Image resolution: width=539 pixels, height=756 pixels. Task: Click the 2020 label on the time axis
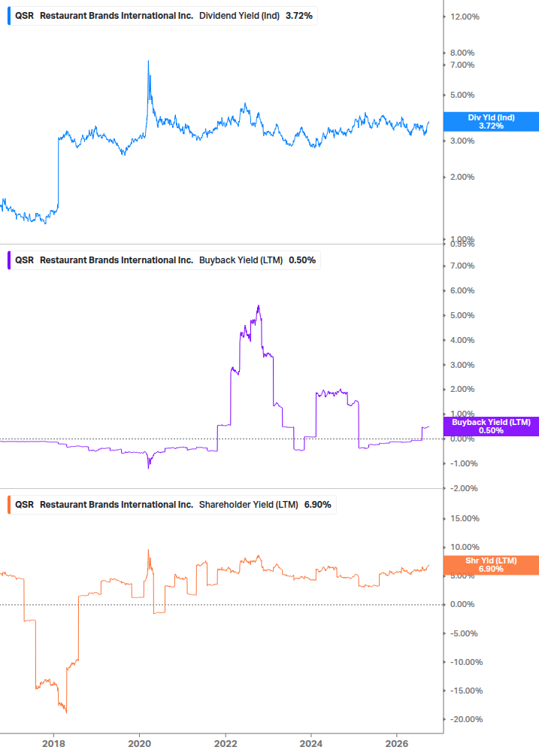(x=139, y=743)
